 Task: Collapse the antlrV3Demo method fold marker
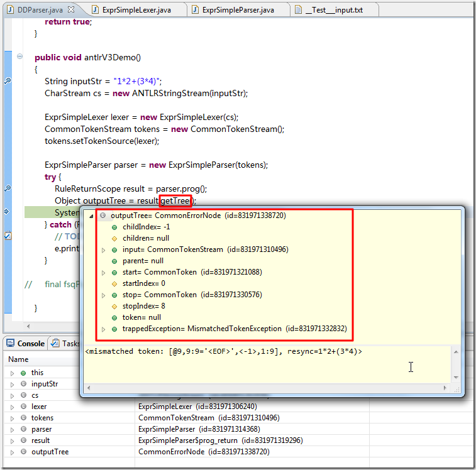(19, 57)
